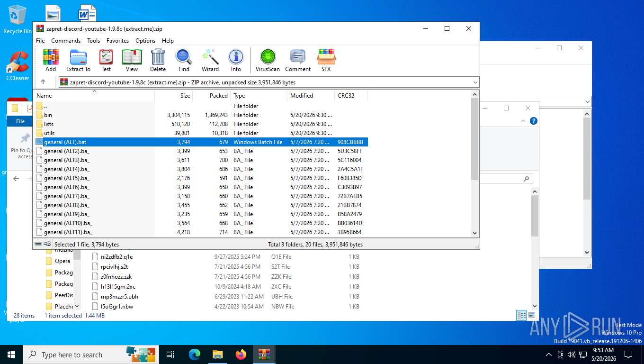Select general (ALT11).ba_ file
644x364 pixels.
(200, 232)
